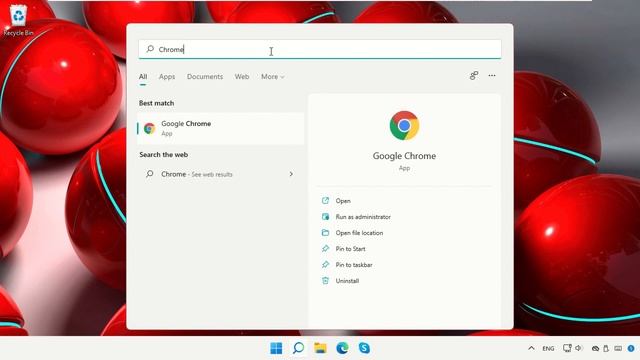
Task: Click the large Google Chrome logo
Action: (x=404, y=125)
